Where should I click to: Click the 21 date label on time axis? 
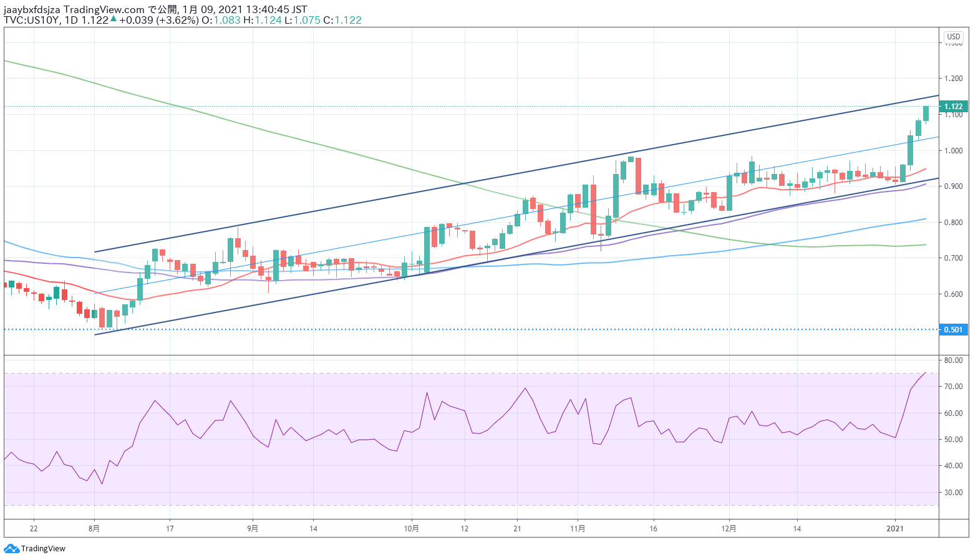click(517, 529)
